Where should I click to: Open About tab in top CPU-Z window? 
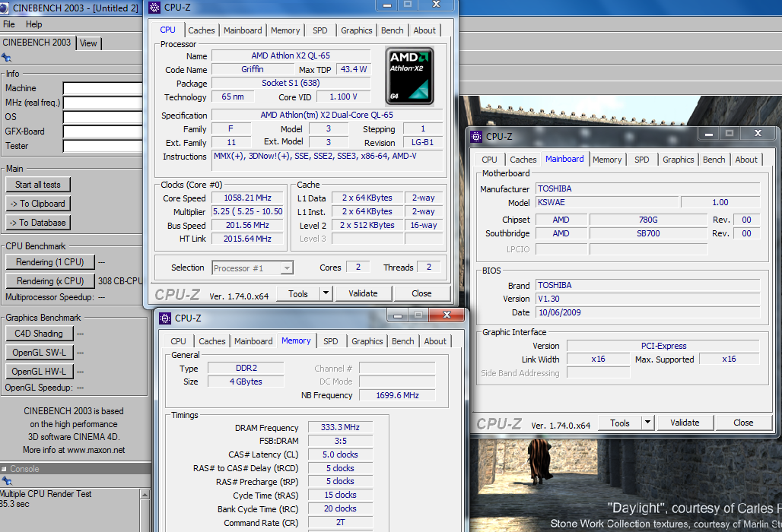point(424,30)
